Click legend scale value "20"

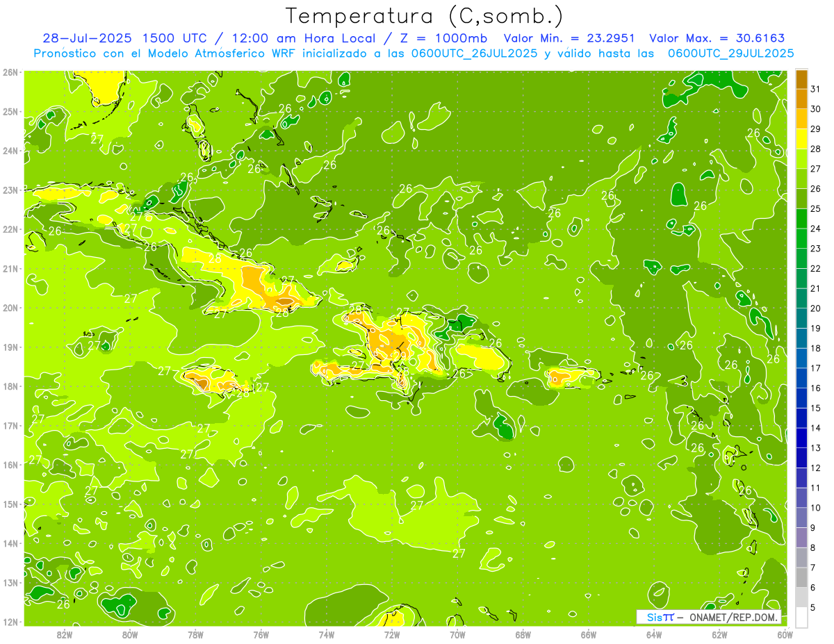[x=815, y=308]
